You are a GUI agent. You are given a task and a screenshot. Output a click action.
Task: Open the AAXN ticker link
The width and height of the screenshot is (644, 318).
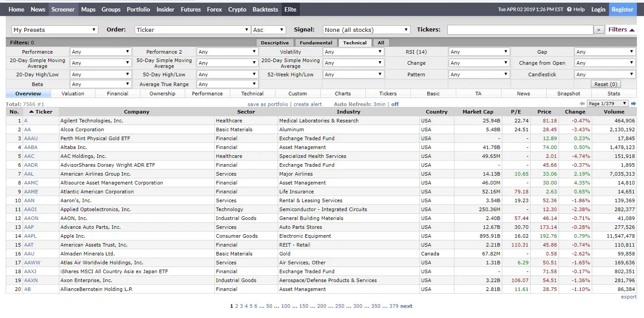click(31, 280)
